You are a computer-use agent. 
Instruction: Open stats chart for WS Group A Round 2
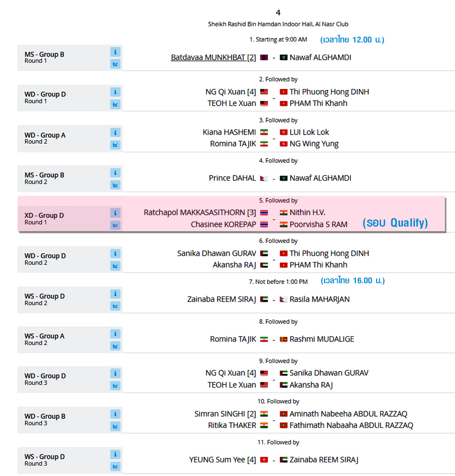pyautogui.click(x=115, y=346)
